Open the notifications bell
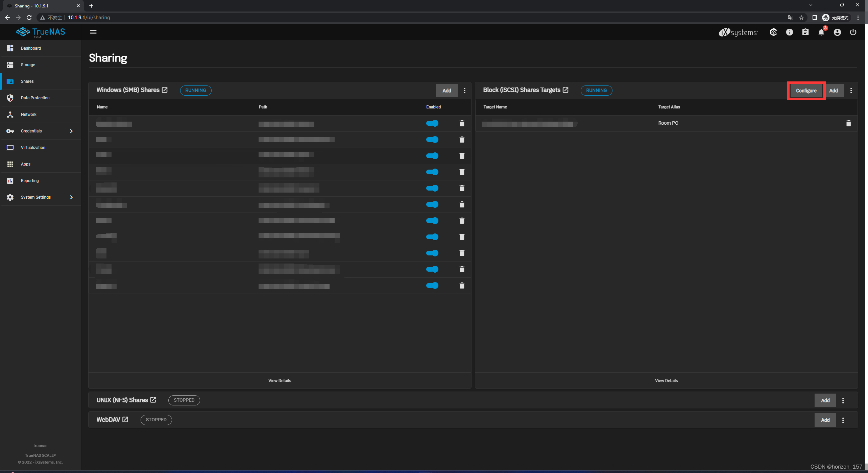Image resolution: width=868 pixels, height=473 pixels. (x=821, y=32)
